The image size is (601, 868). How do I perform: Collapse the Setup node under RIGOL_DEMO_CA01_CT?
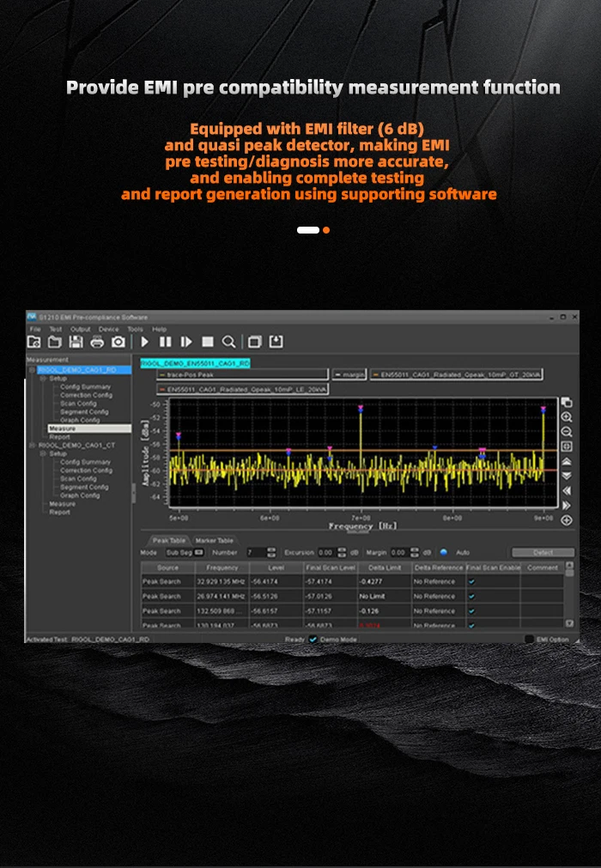click(x=43, y=453)
